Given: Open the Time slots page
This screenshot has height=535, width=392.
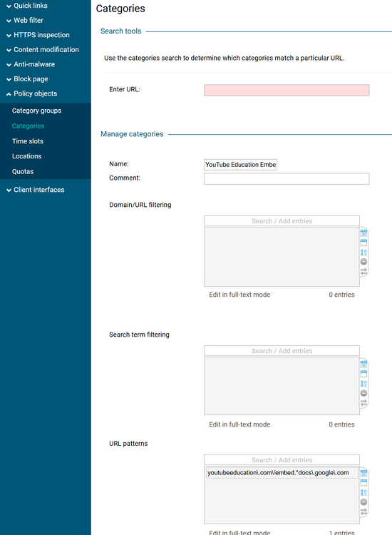Looking at the screenshot, I should coord(28,141).
